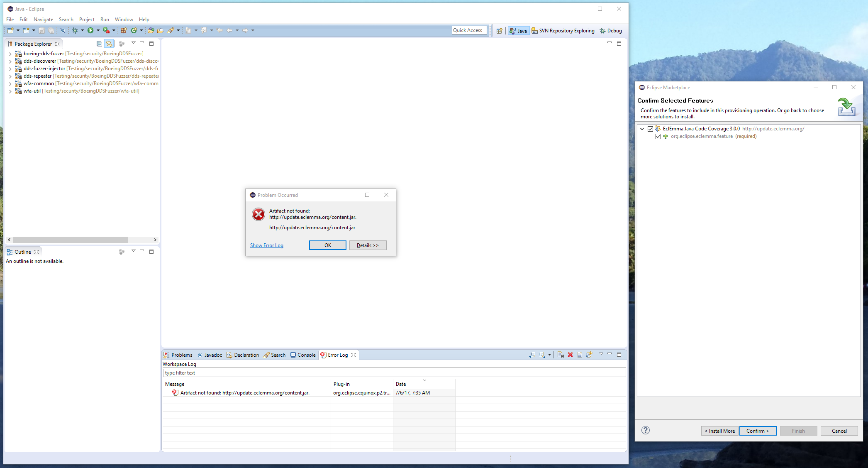Click Show Error Log link
Viewport: 868px width, 468px height.
267,245
